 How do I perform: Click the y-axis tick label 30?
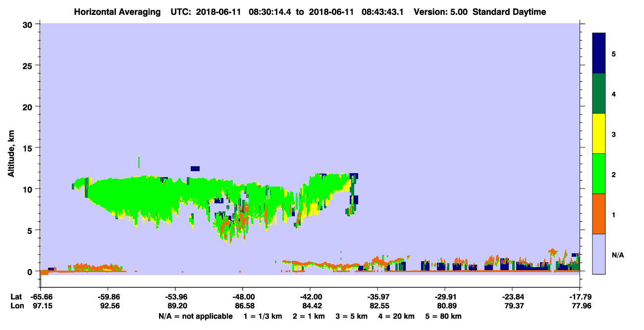point(29,24)
